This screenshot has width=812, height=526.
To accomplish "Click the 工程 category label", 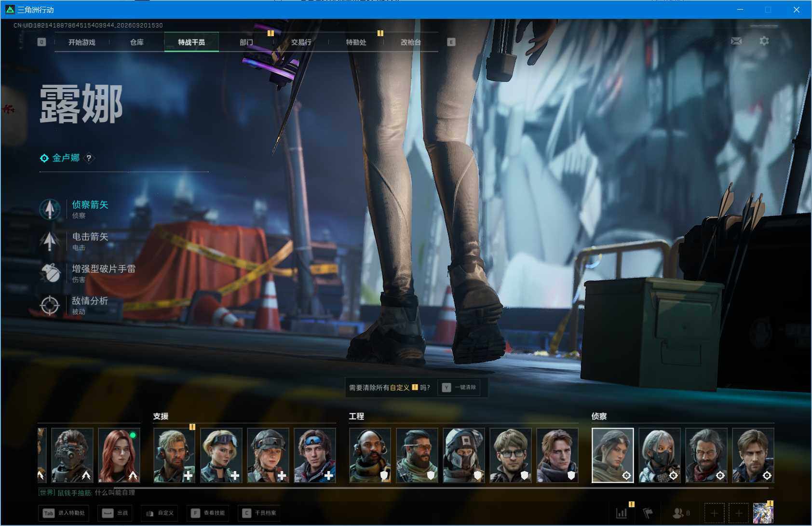I will pyautogui.click(x=356, y=416).
